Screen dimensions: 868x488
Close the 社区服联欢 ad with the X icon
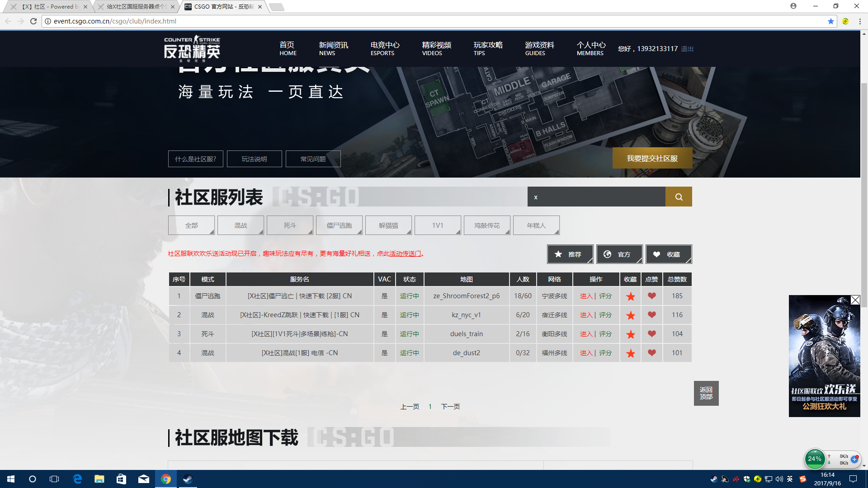pos(855,300)
